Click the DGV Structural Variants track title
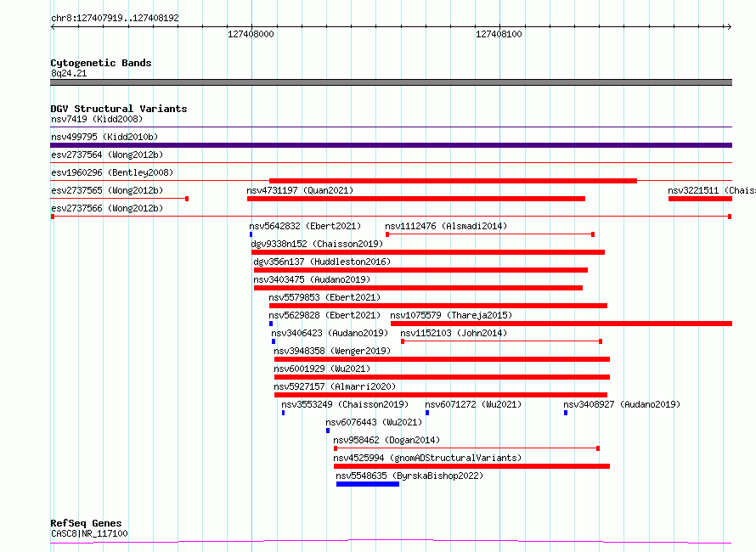The width and height of the screenshot is (756, 552). (119, 109)
